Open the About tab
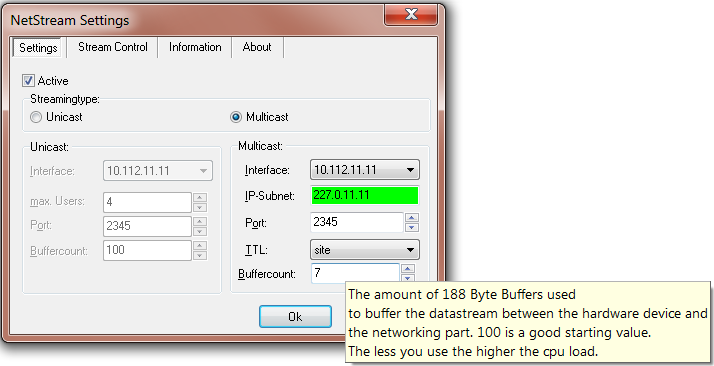The image size is (714, 366). pos(257,47)
